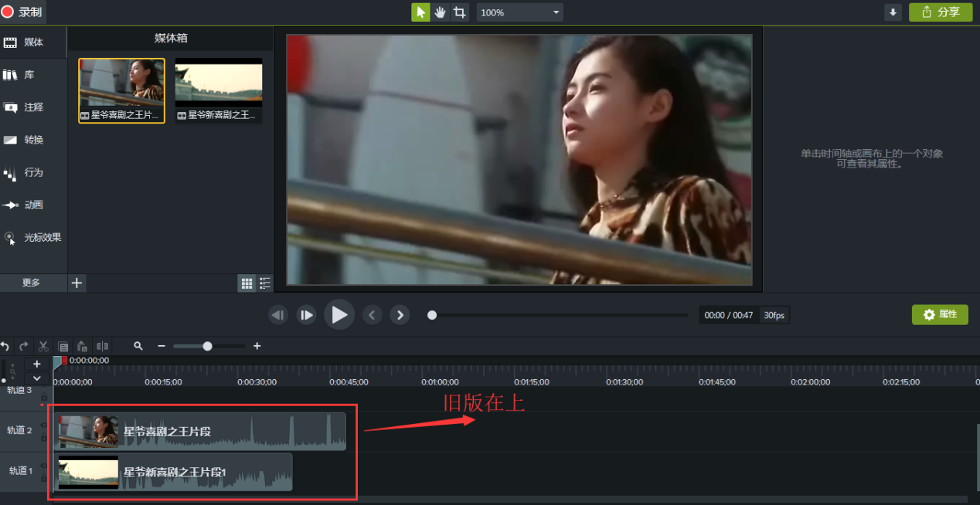Add a new track with plus button
Image resolution: width=980 pixels, height=505 pixels.
(36, 364)
